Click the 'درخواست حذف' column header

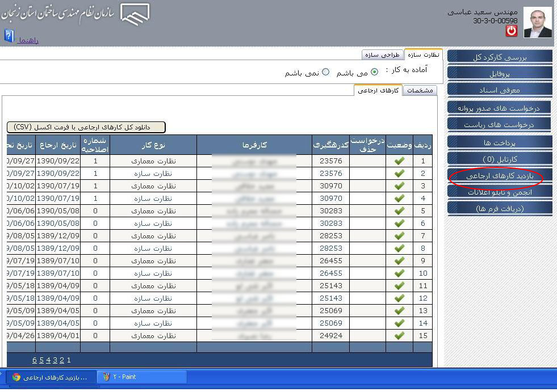coord(368,145)
